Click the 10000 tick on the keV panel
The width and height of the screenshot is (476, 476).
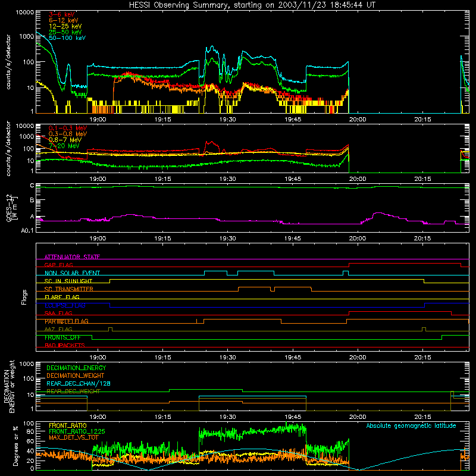tap(25, 12)
